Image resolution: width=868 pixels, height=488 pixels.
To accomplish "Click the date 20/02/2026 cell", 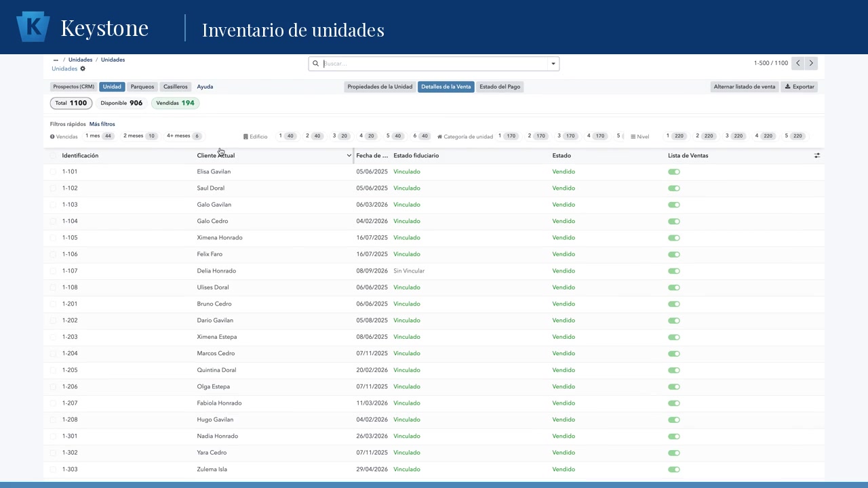I will 372,370.
